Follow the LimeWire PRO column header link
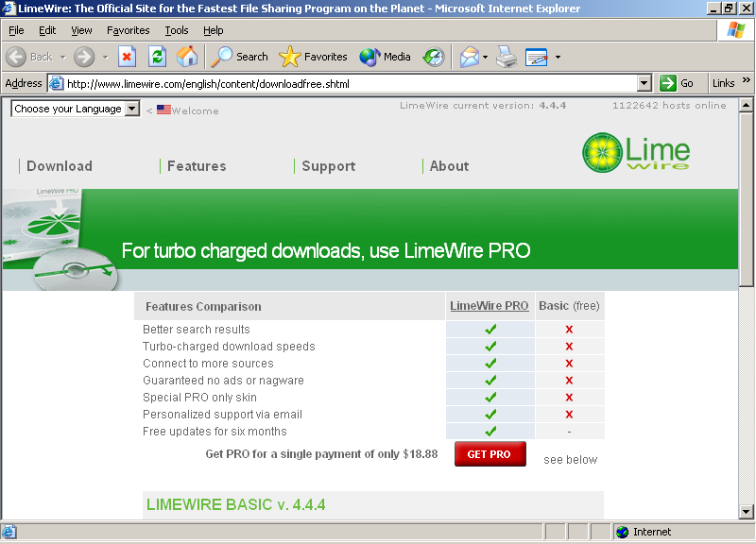 coord(489,306)
